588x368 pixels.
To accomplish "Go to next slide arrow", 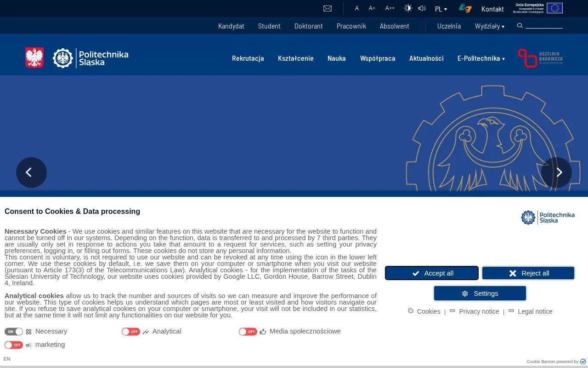I will (556, 172).
